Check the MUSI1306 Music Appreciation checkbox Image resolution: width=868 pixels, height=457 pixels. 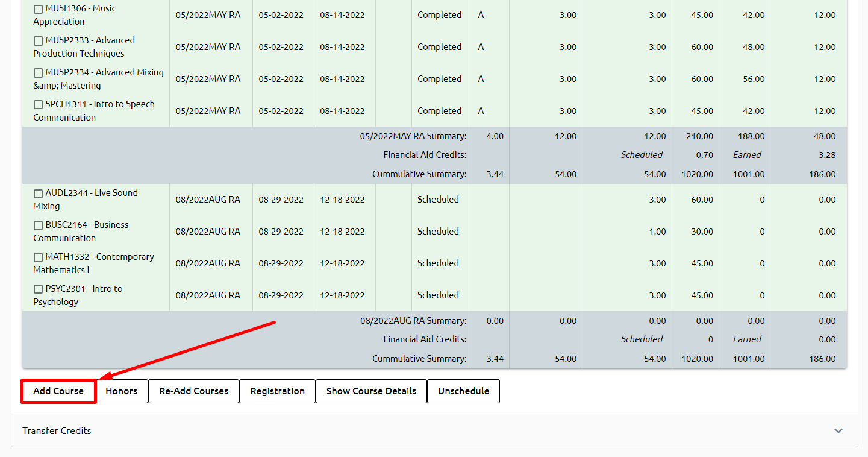(x=39, y=9)
